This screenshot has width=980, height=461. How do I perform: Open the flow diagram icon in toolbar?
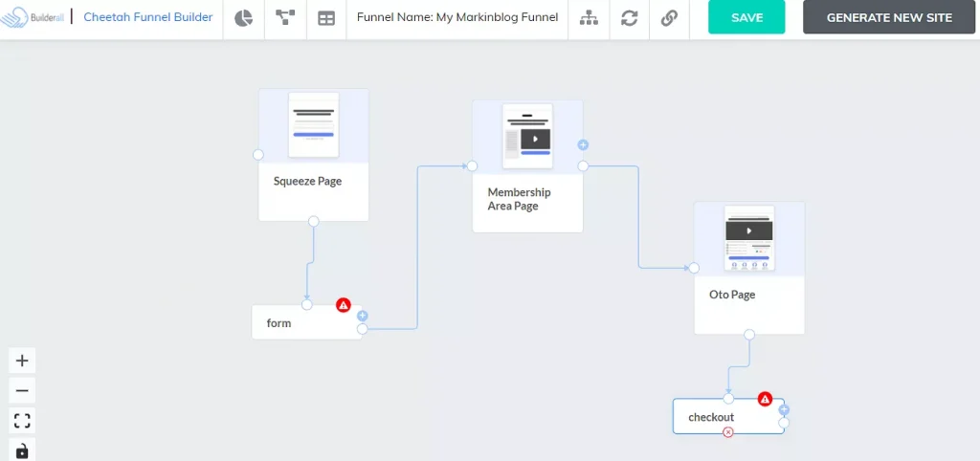284,18
